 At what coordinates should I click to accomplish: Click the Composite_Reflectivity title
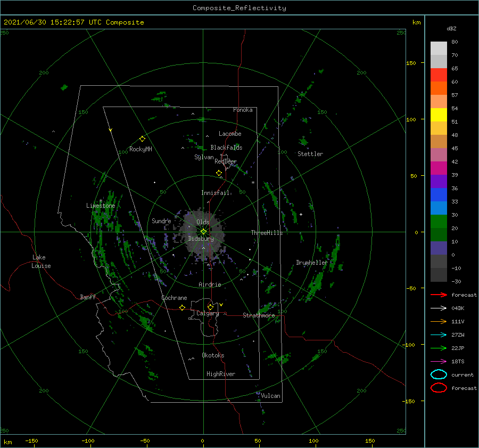click(x=240, y=8)
